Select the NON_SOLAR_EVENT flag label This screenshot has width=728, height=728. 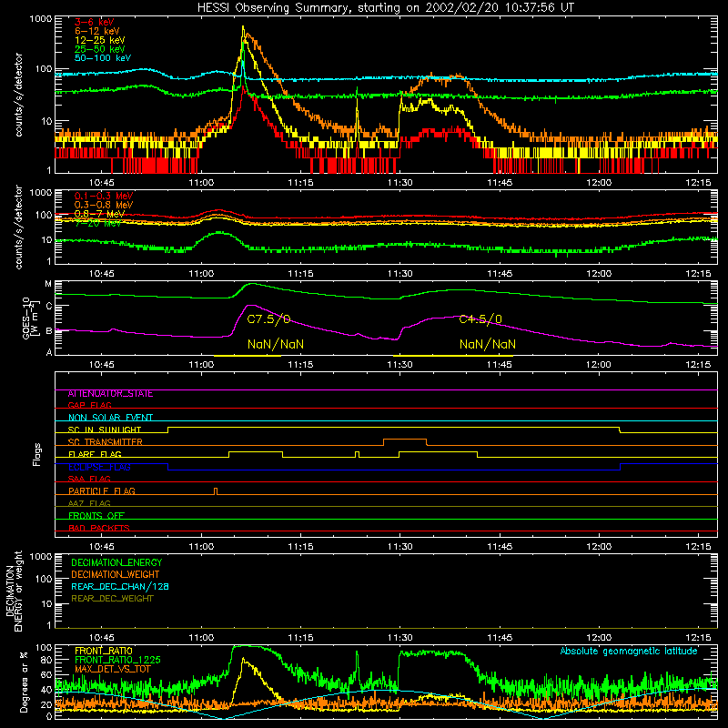(x=110, y=418)
